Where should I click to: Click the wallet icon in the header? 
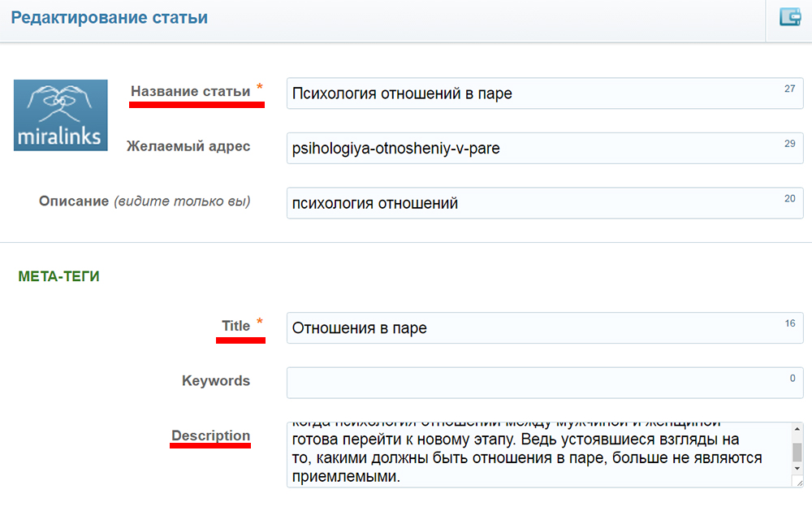click(x=789, y=17)
